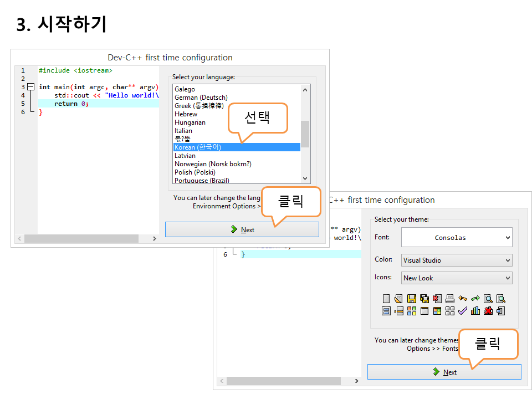Click the #include <iostream> code line
This screenshot has height=399, width=532.
click(x=75, y=70)
